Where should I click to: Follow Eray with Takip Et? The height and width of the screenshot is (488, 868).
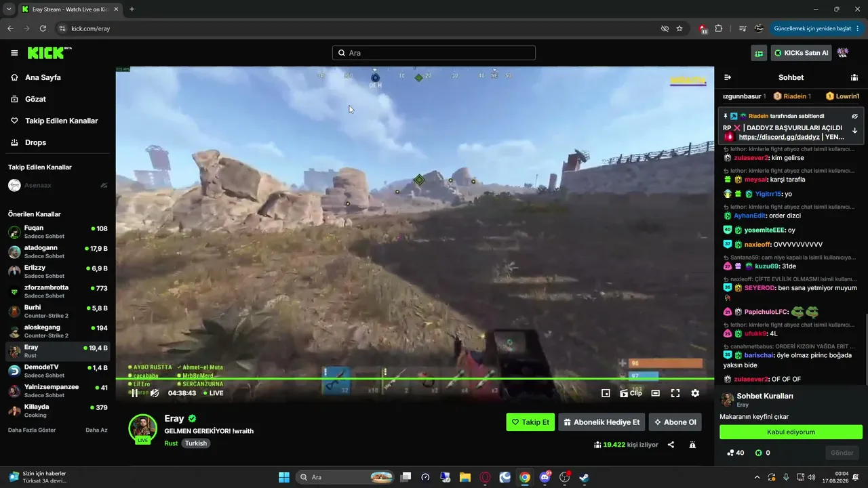pyautogui.click(x=530, y=422)
